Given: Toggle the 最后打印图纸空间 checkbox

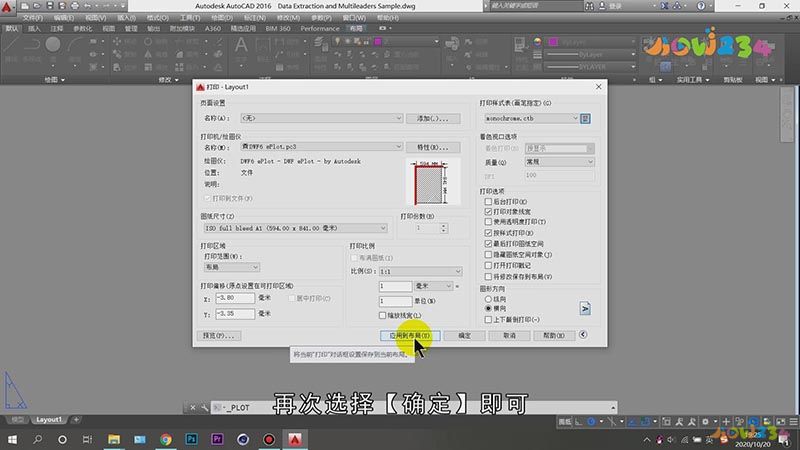Looking at the screenshot, I should 488,243.
